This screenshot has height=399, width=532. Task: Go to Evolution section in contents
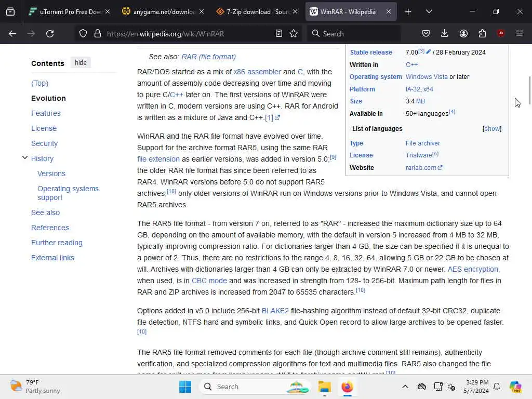tap(48, 98)
